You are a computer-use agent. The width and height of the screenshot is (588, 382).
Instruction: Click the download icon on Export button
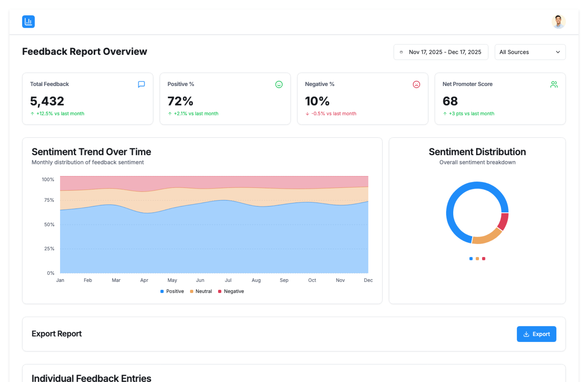pos(526,334)
